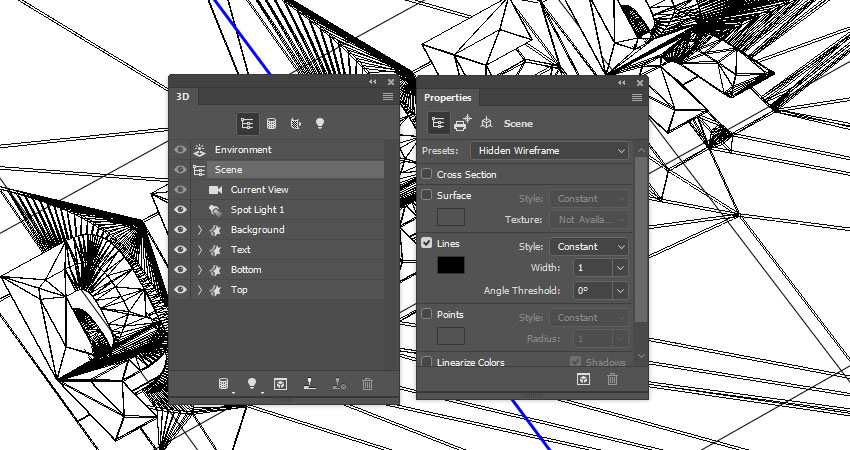The image size is (850, 450).
Task: Click trash icon in Properties panel
Action: (613, 379)
